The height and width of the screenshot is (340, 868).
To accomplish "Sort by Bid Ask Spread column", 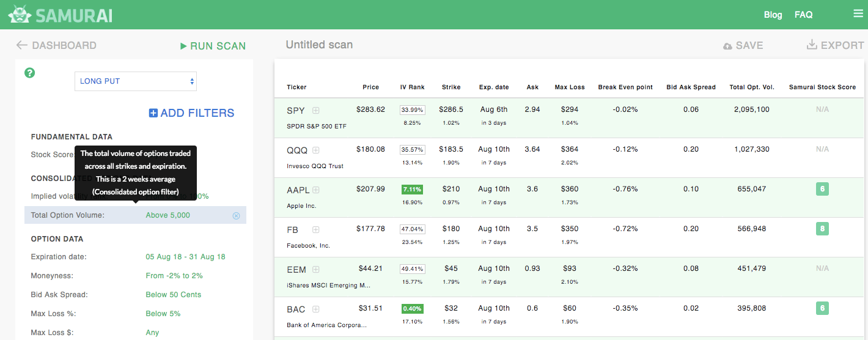I will pyautogui.click(x=691, y=87).
